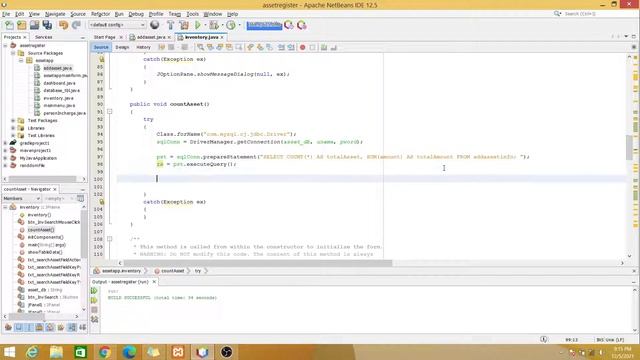Click the globe browser icon in toolbar

tap(155, 25)
